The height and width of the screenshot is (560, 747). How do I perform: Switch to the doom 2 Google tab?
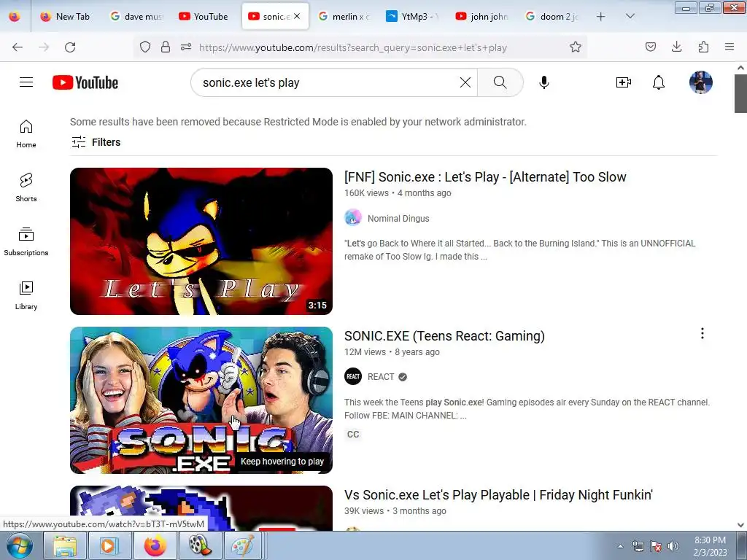click(551, 17)
